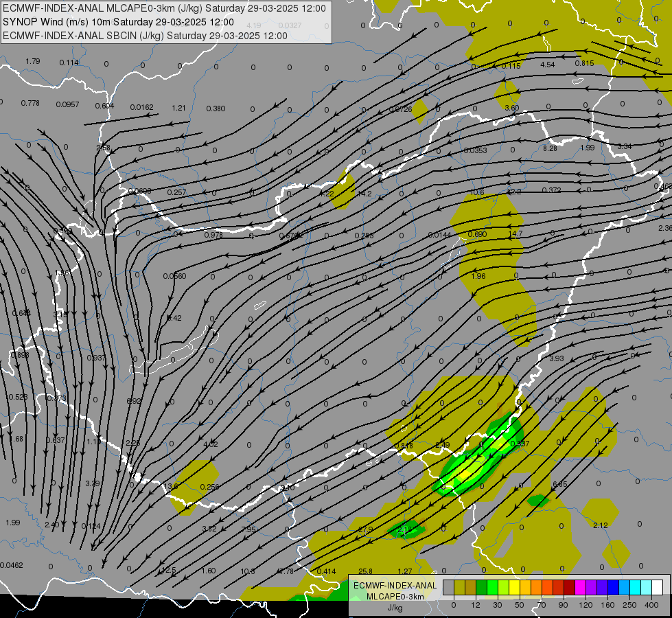Image resolution: width=672 pixels, height=618 pixels.
Task: Click the 0.0560 value on the map
Action: point(174,276)
